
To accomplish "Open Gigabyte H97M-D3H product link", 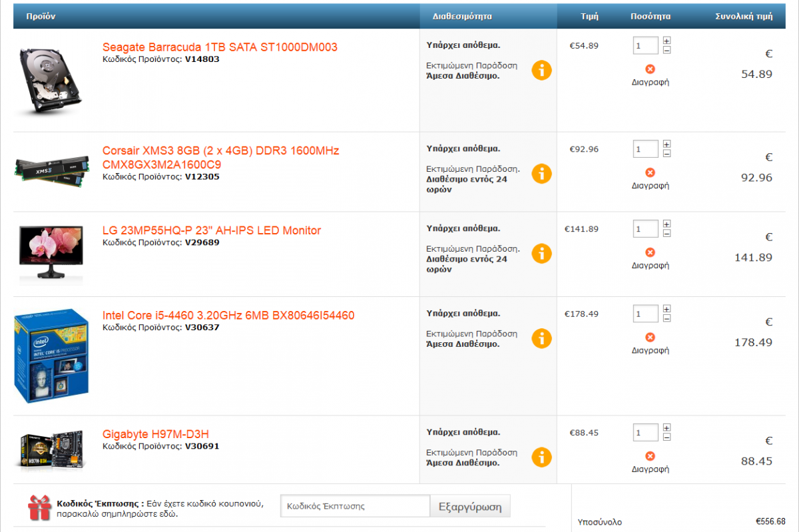I will 156,434.
